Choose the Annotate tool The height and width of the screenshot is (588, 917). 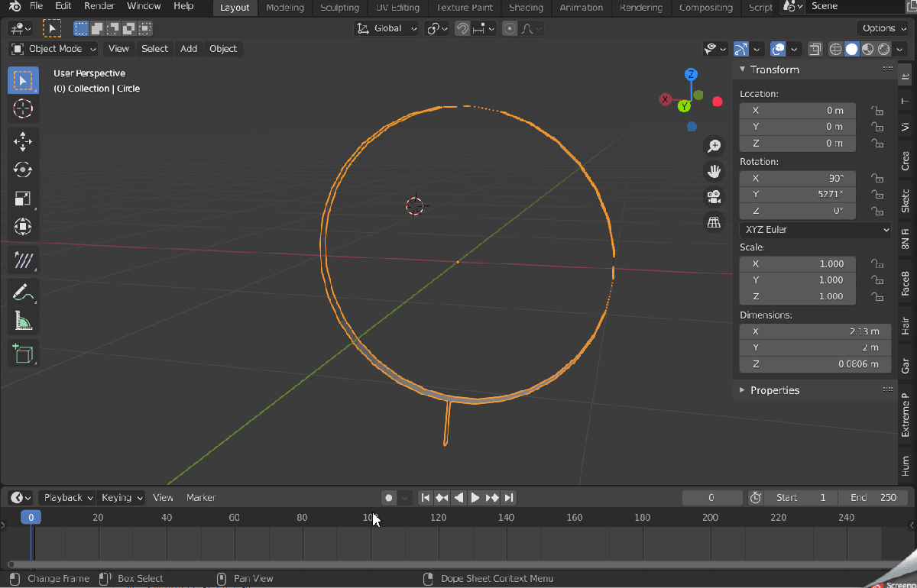(x=23, y=292)
